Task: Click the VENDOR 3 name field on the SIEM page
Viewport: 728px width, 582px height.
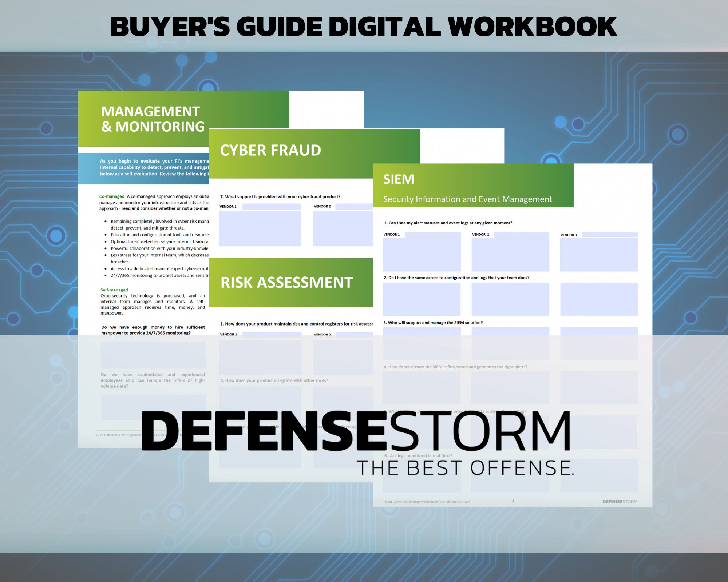Action: click(610, 235)
